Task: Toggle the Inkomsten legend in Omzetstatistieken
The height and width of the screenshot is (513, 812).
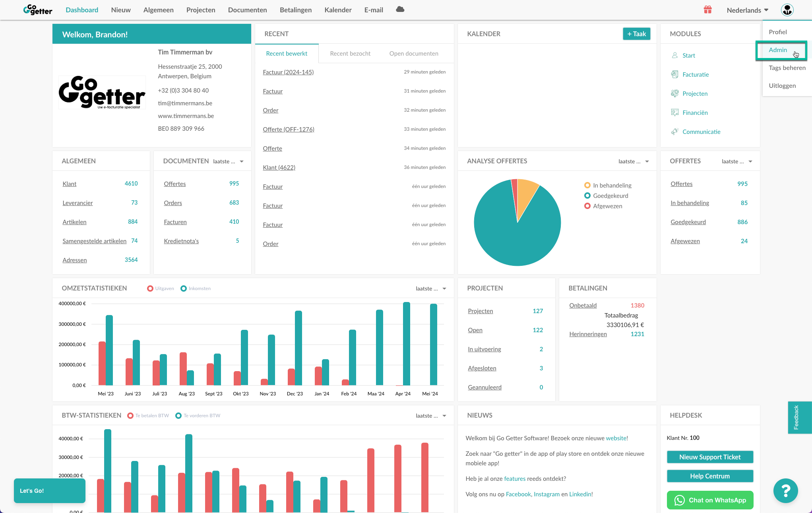Action: click(x=196, y=288)
